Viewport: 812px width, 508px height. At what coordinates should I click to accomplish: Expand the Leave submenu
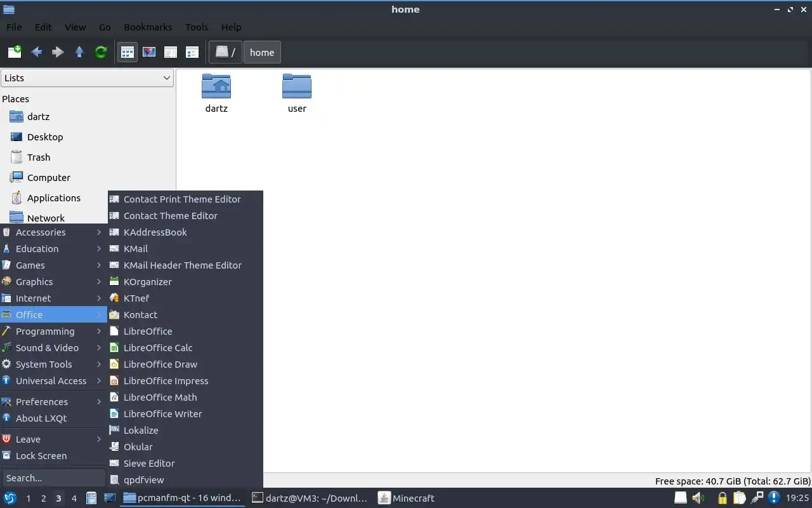pos(53,439)
